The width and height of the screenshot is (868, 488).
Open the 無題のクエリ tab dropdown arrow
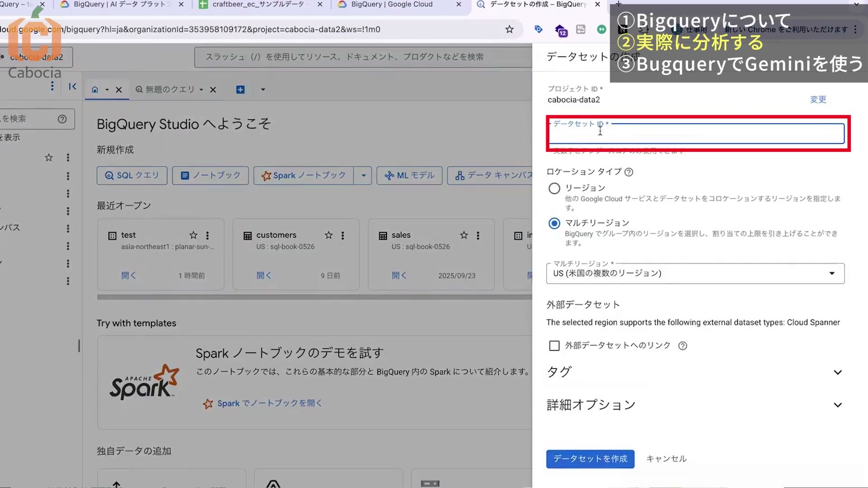click(201, 89)
